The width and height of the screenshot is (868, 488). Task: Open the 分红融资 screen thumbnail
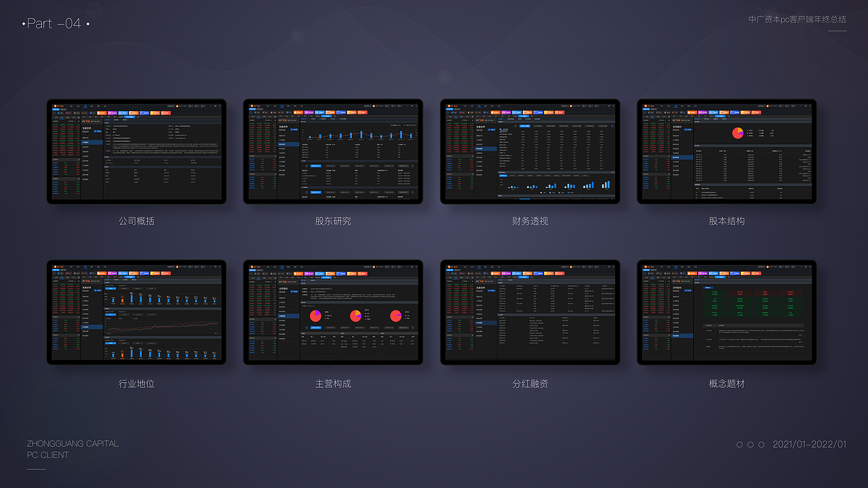(530, 312)
